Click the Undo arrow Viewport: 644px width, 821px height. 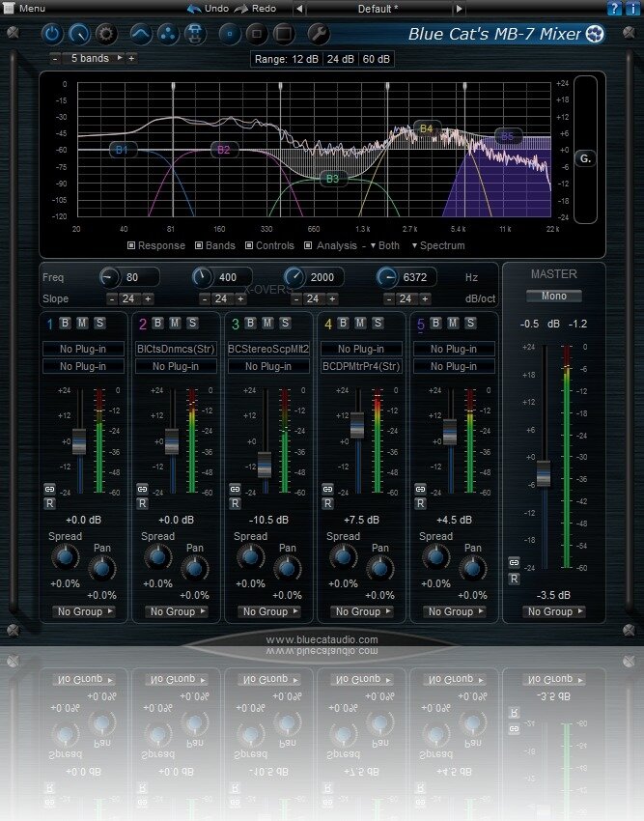(194, 9)
